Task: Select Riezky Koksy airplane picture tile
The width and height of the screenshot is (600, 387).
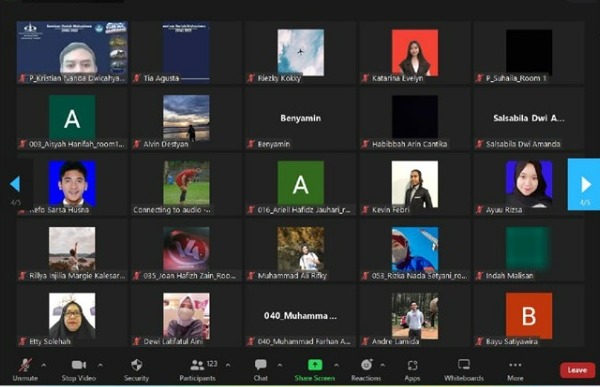Action: (300, 52)
